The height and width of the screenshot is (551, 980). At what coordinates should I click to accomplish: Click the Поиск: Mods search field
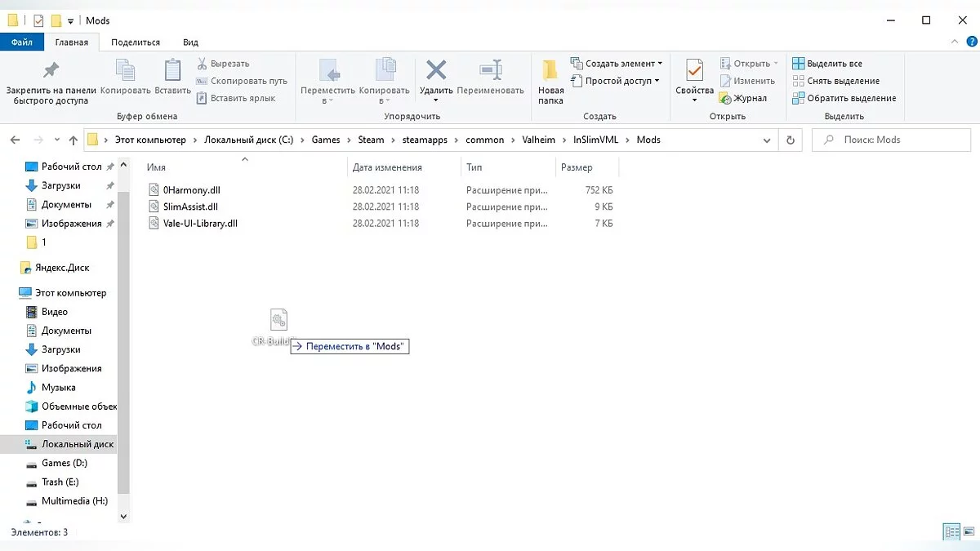[x=892, y=140]
